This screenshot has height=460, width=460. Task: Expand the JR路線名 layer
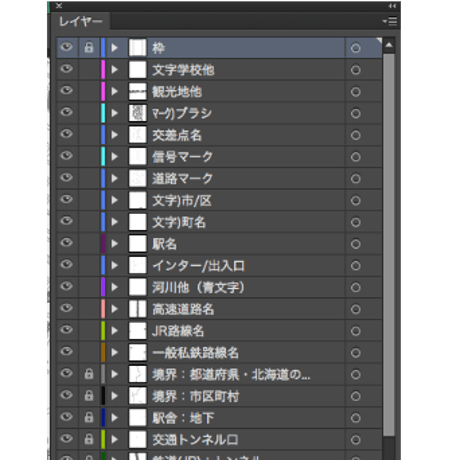(114, 330)
